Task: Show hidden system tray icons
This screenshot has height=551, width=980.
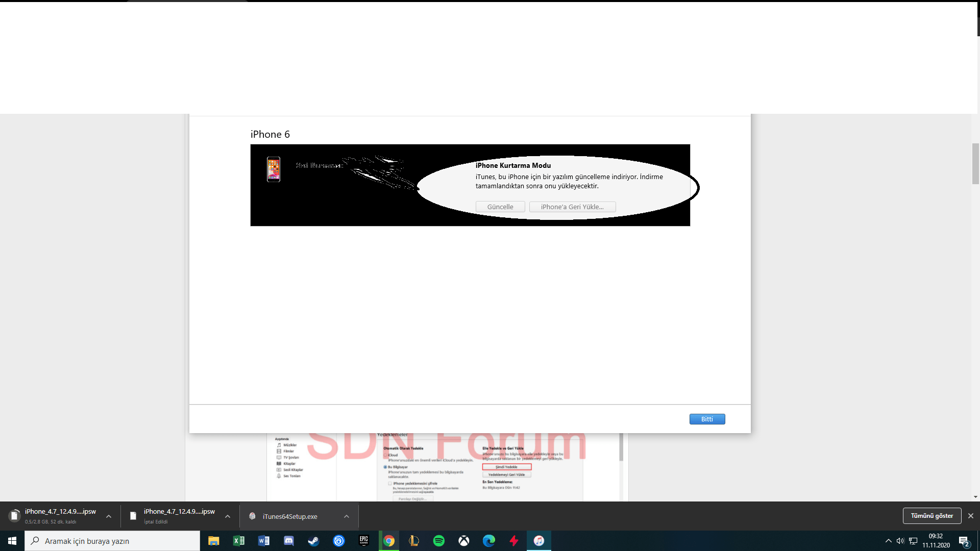Action: [888, 541]
